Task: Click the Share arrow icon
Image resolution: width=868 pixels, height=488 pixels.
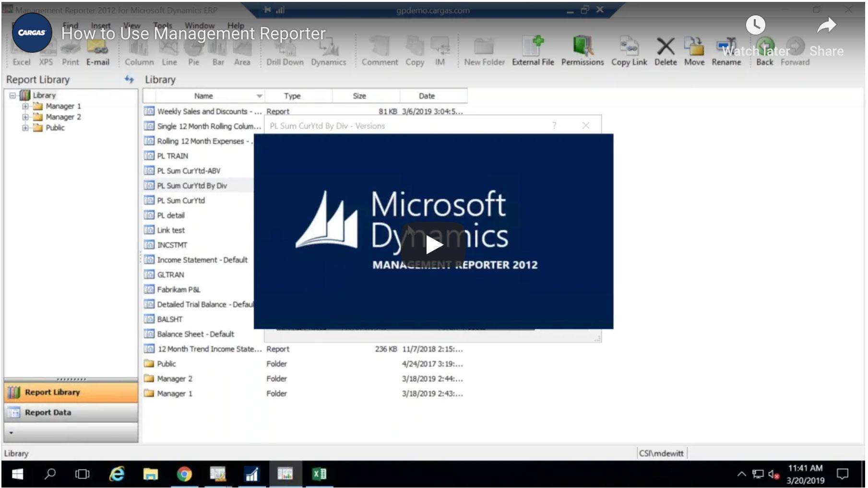Action: pos(826,25)
